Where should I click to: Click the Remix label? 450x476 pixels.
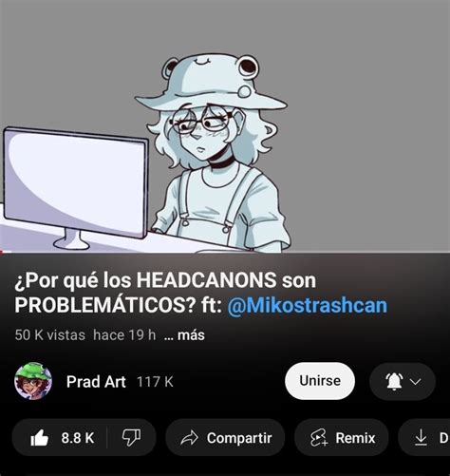point(355,438)
